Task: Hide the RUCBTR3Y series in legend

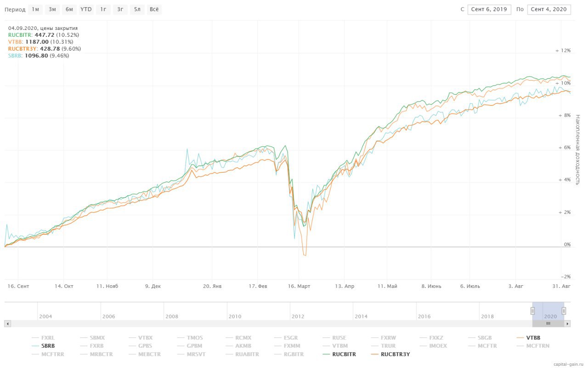Action: (x=391, y=354)
